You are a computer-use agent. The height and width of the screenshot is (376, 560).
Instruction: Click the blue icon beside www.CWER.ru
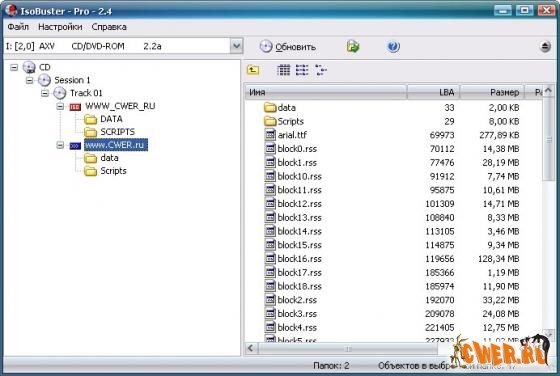point(75,146)
